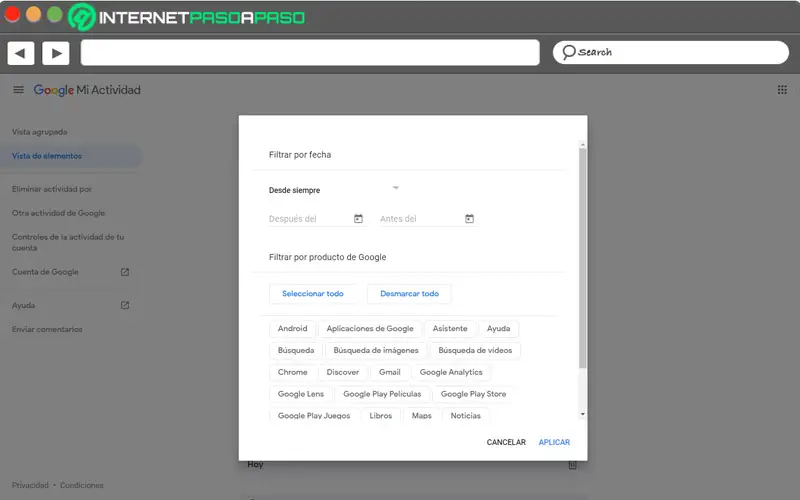Toggle the Google Play Películas chip
This screenshot has height=500, width=800.
click(382, 394)
